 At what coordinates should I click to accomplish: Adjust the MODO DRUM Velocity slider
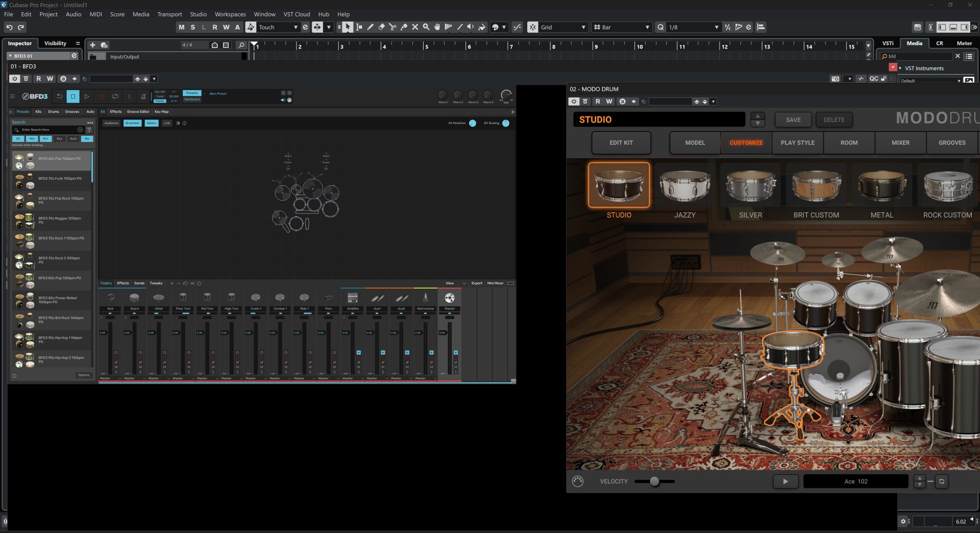tap(654, 481)
